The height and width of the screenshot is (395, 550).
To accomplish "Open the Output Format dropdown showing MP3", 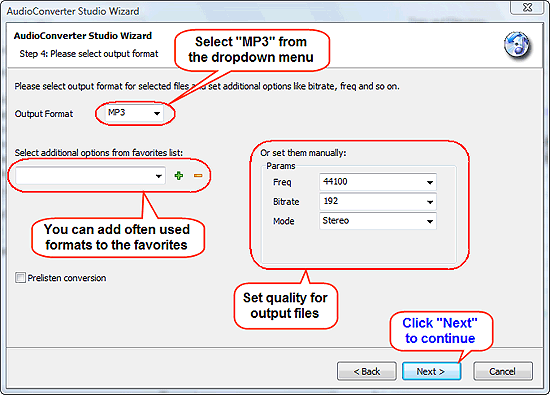I will point(134,113).
